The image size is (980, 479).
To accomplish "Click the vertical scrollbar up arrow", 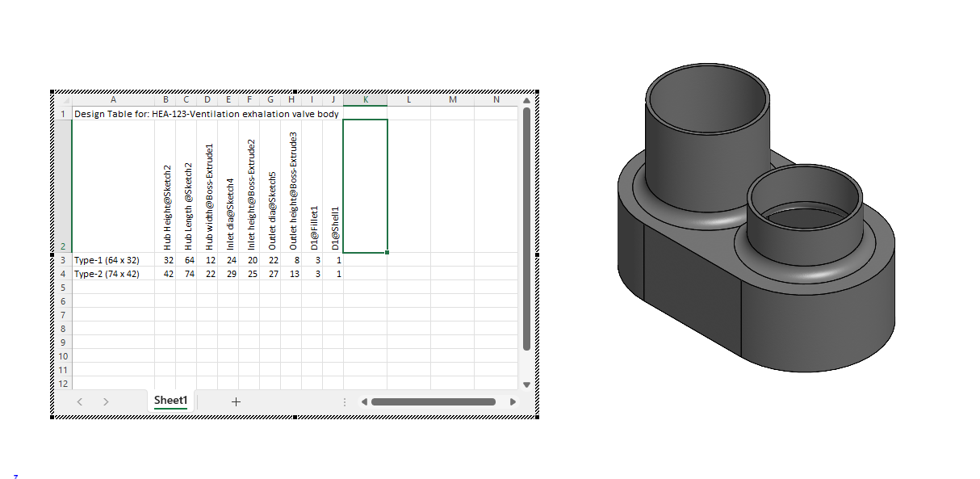I will (x=526, y=100).
